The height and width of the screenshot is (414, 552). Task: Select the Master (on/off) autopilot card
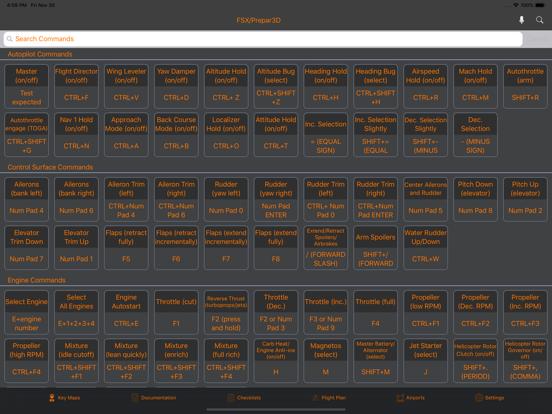[26, 86]
